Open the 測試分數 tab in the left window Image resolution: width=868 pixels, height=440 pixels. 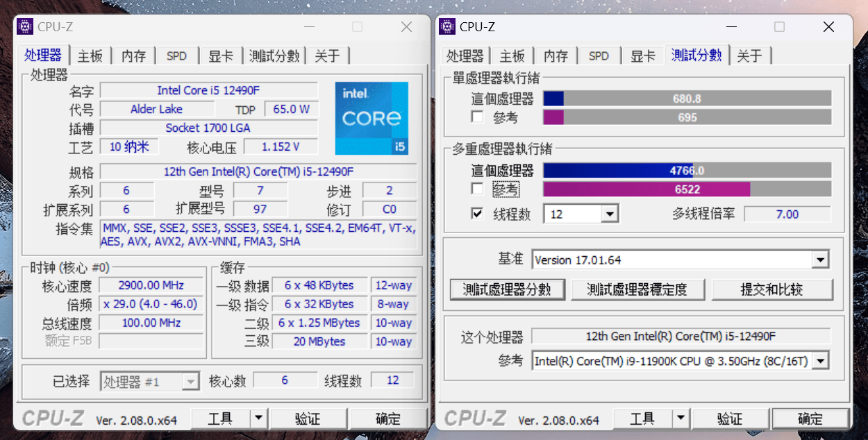pos(274,55)
